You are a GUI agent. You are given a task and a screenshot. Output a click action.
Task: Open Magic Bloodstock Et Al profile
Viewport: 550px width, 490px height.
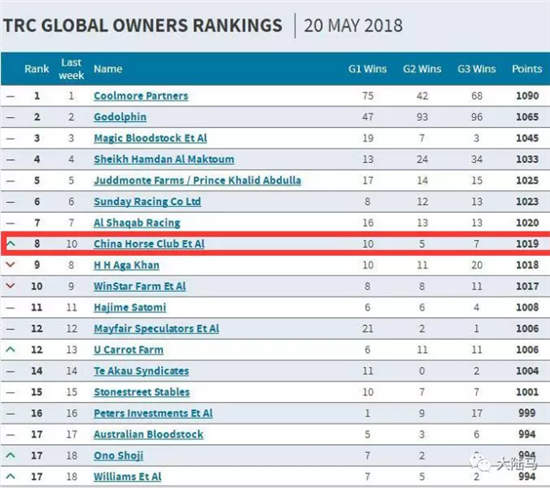click(150, 138)
